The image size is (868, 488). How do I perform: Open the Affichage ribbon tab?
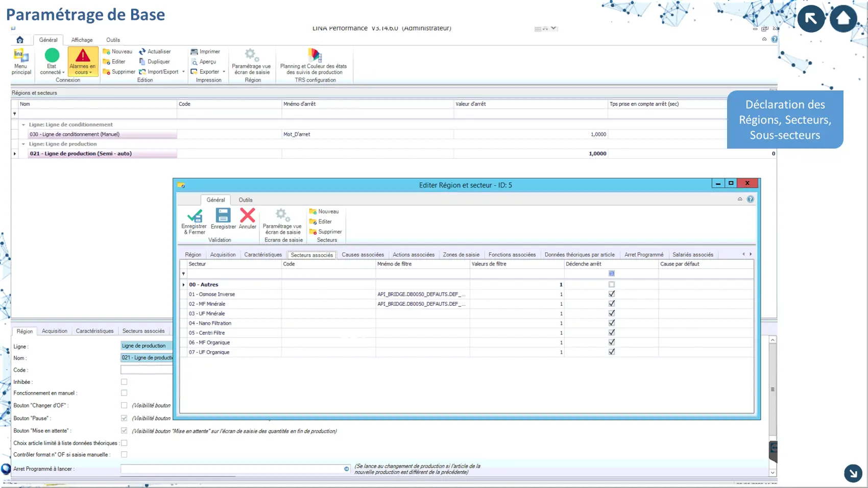click(82, 40)
